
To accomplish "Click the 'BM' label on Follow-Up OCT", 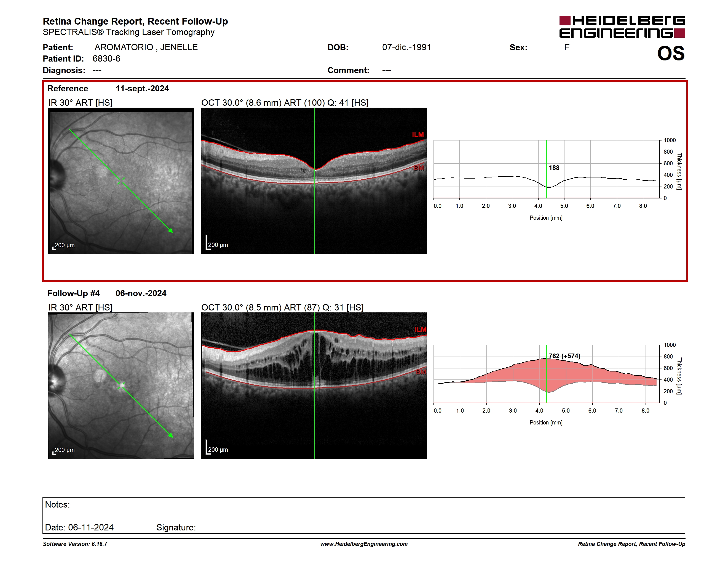I will 421,372.
